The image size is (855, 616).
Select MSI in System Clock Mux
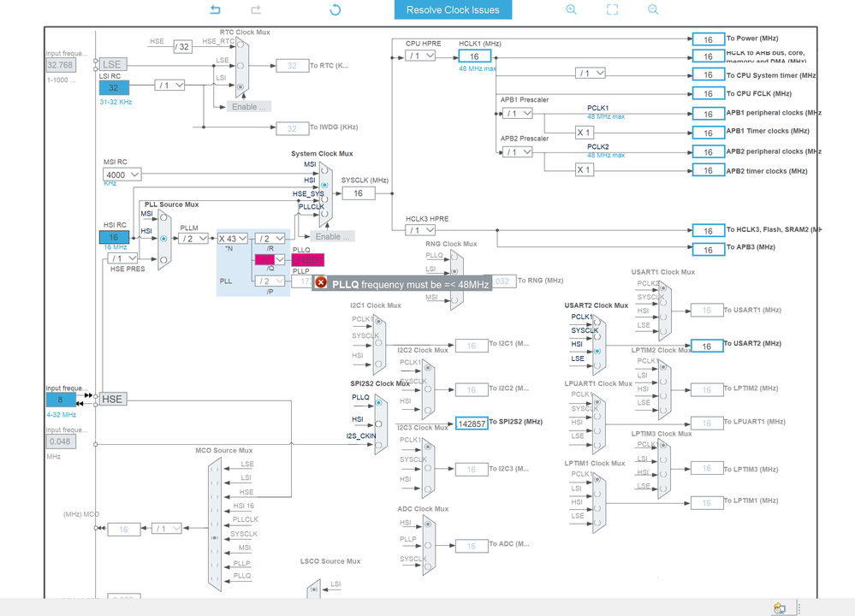click(x=324, y=170)
